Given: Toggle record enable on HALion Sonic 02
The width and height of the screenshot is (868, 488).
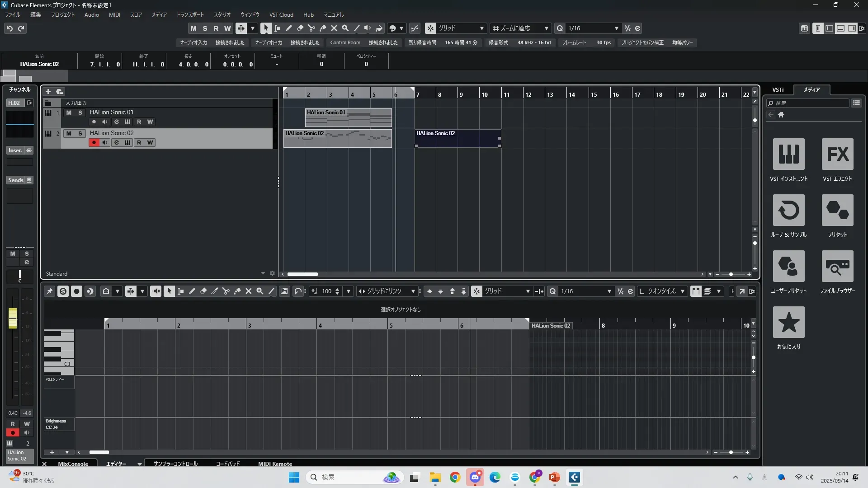Looking at the screenshot, I should click(x=94, y=142).
